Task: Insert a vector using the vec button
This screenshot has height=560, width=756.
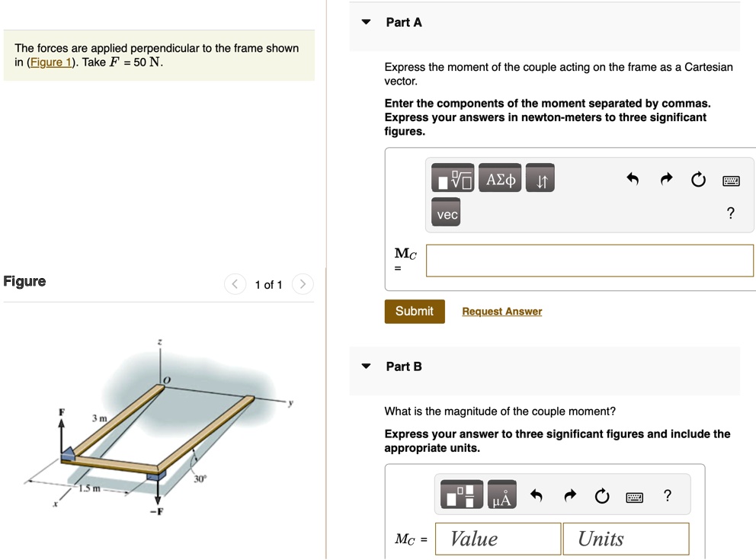Action: [x=445, y=213]
